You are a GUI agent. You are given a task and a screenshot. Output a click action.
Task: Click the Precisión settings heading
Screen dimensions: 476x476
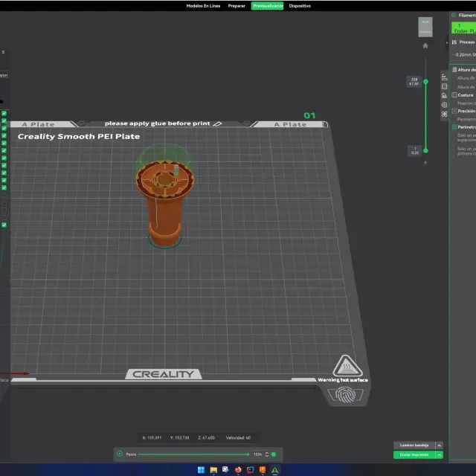tap(466, 111)
